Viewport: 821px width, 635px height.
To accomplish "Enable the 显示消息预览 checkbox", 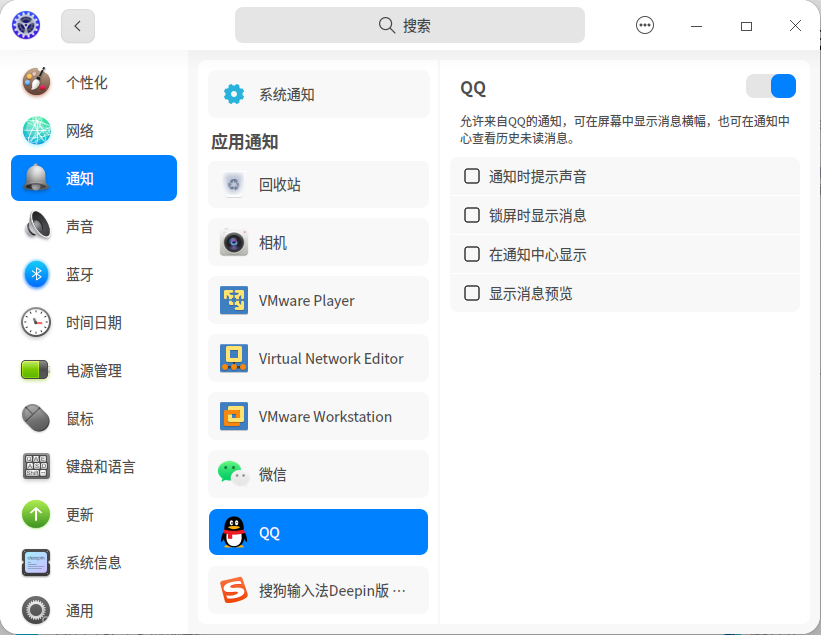I will (472, 293).
